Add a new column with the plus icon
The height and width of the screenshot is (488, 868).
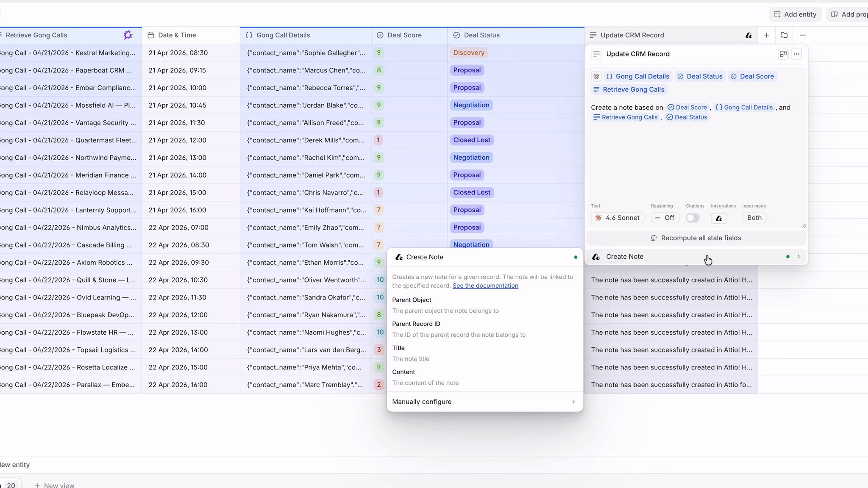pos(766,35)
